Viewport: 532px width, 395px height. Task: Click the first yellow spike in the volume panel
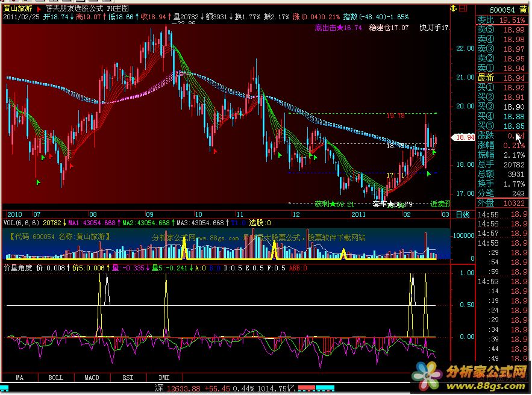point(184,248)
